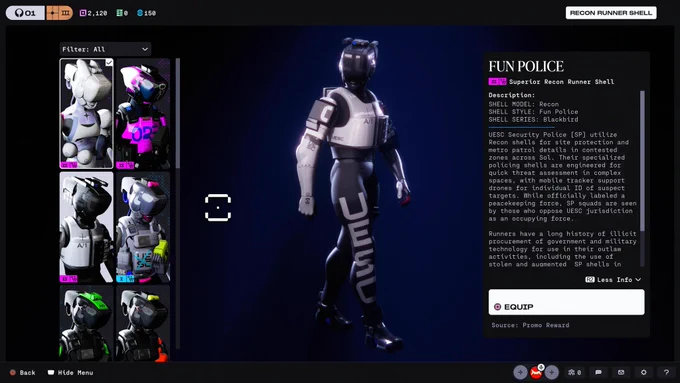Click the magenta rarity tag beside Superior
Viewport: 680px width, 383px height.
click(x=497, y=81)
